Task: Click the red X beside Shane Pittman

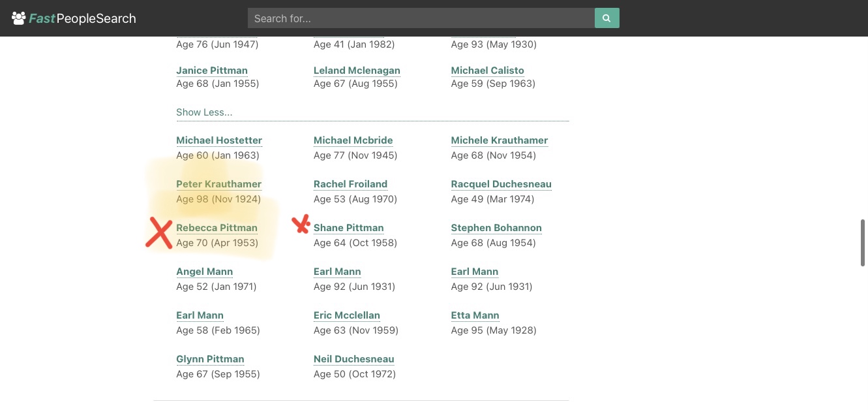Action: click(x=301, y=225)
